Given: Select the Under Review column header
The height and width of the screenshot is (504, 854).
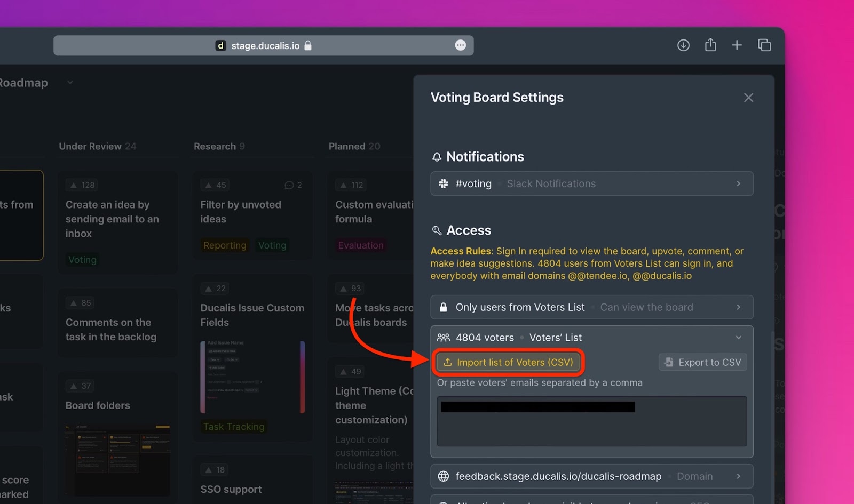Looking at the screenshot, I should point(97,146).
